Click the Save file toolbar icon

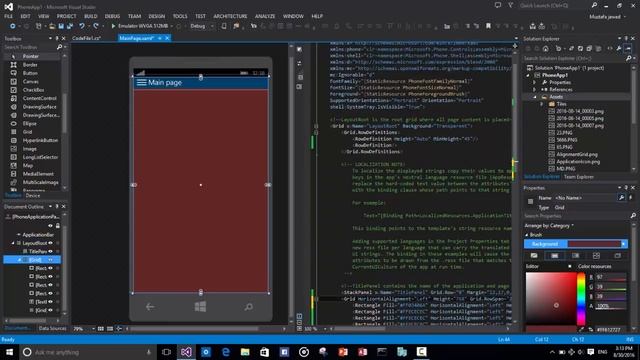(x=61, y=26)
